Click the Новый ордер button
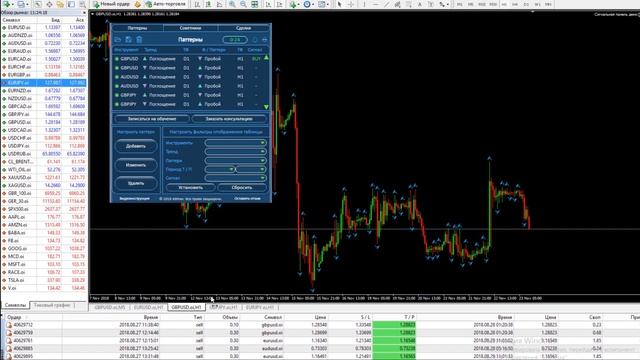The width and height of the screenshot is (640, 360). 111,4
